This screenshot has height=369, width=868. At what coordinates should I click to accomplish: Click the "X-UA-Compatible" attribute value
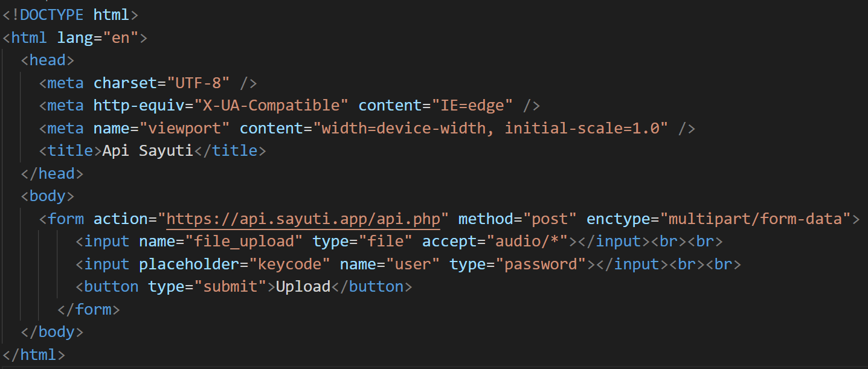(271, 106)
